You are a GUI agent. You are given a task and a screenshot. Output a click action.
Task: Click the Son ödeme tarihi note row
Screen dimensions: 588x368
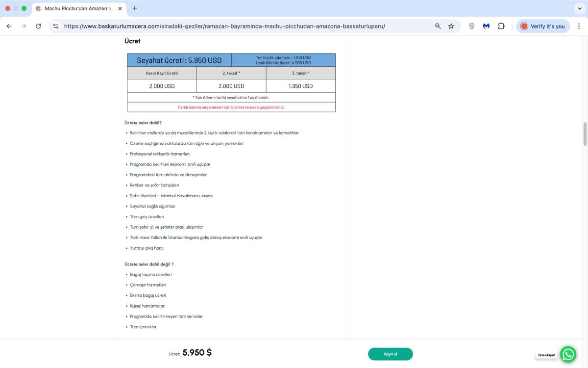[231, 97]
